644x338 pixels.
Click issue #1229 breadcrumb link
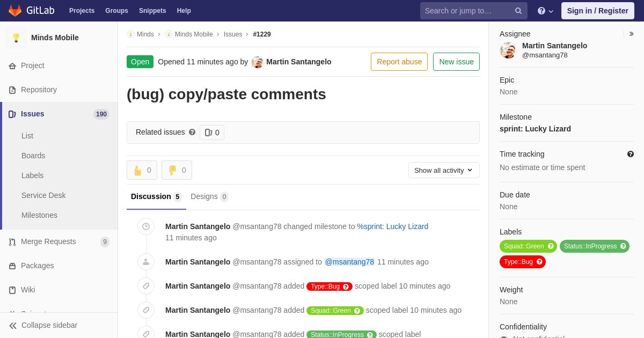coord(262,34)
